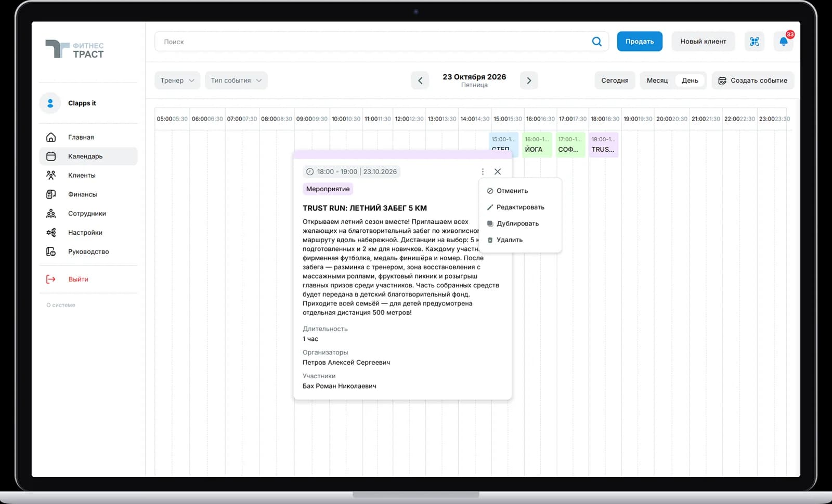The image size is (832, 504).
Task: Click the Сегодня button
Action: click(615, 81)
